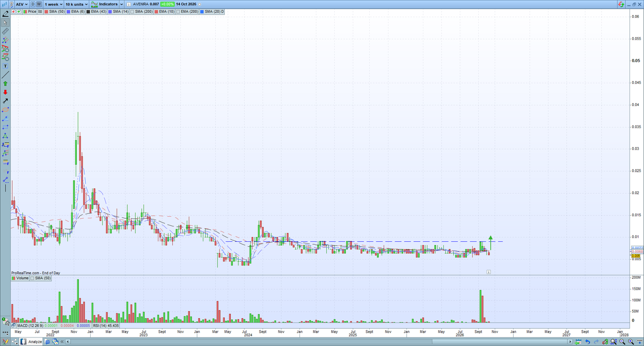Click the blue SMA (20) D color swatch

[x=202, y=11]
